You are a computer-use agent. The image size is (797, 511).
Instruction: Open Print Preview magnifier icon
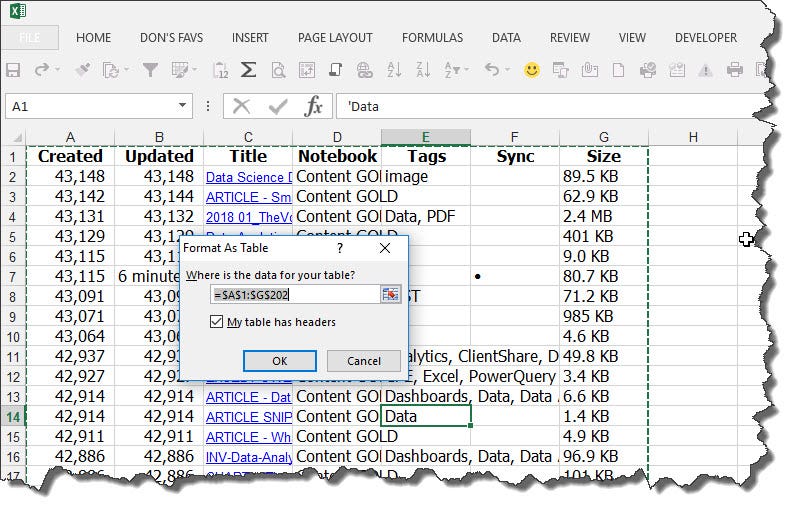[x=278, y=70]
